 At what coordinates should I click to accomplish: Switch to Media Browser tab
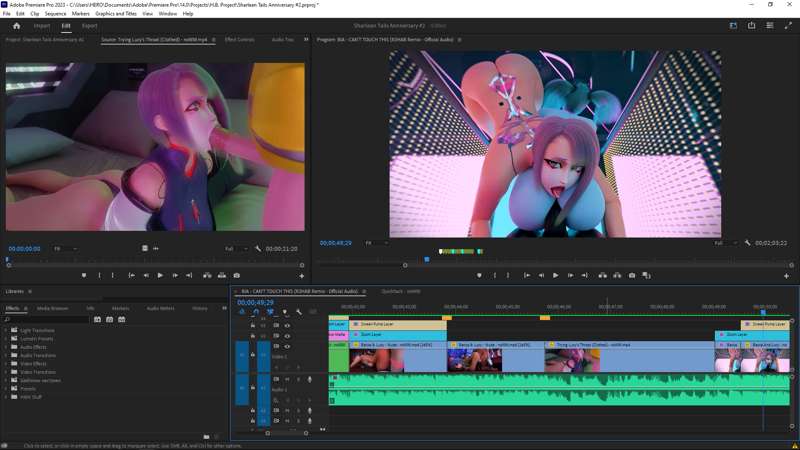(52, 308)
